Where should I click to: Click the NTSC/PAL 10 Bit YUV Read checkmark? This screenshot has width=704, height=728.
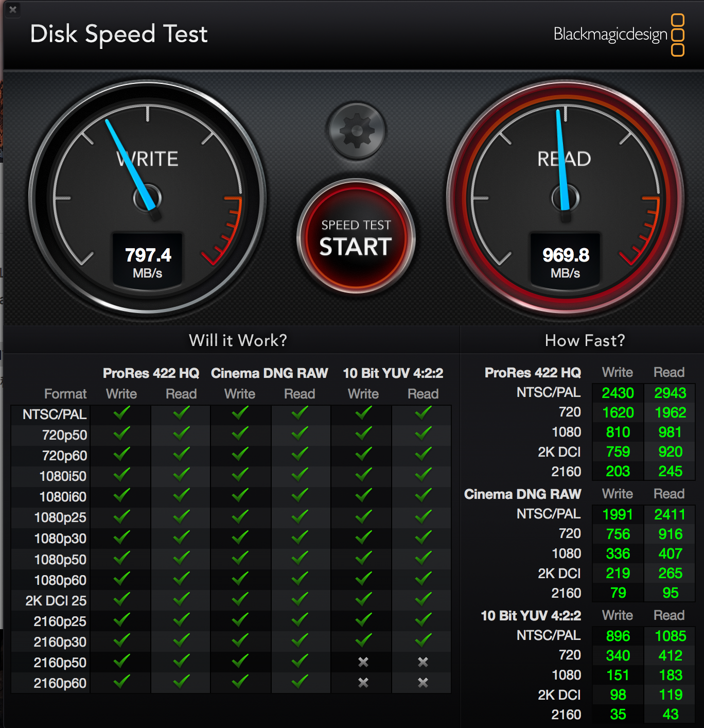[424, 413]
